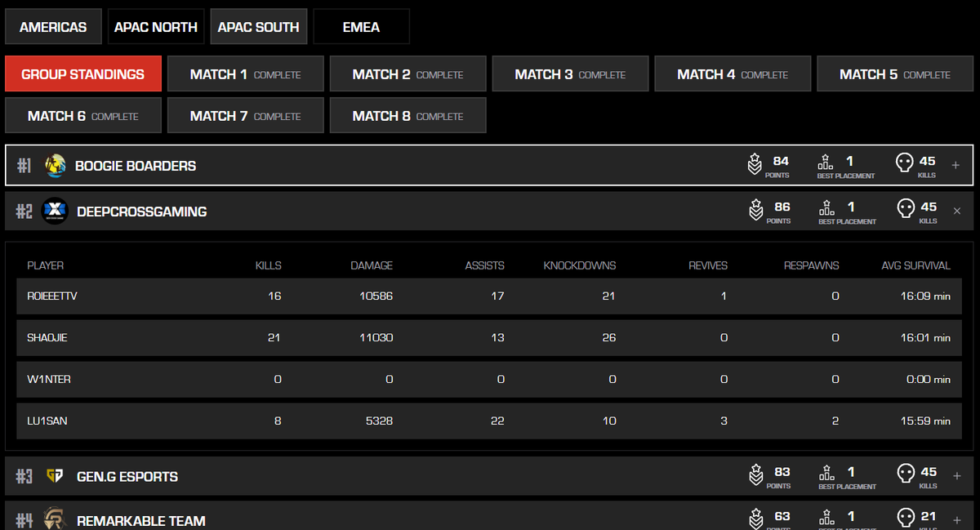
Task: Click LU1SAN's survival time 15:59 min
Action: (x=925, y=421)
